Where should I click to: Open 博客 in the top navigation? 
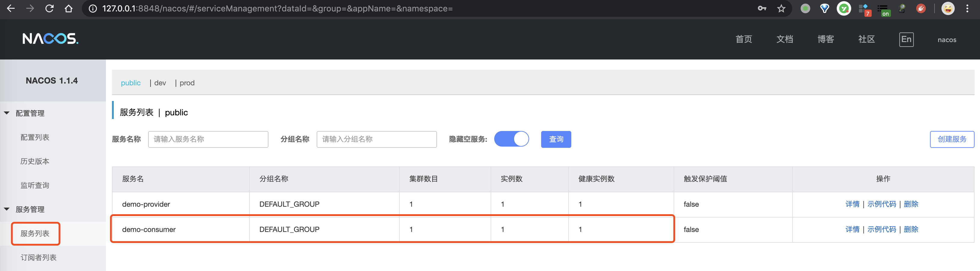click(x=826, y=39)
